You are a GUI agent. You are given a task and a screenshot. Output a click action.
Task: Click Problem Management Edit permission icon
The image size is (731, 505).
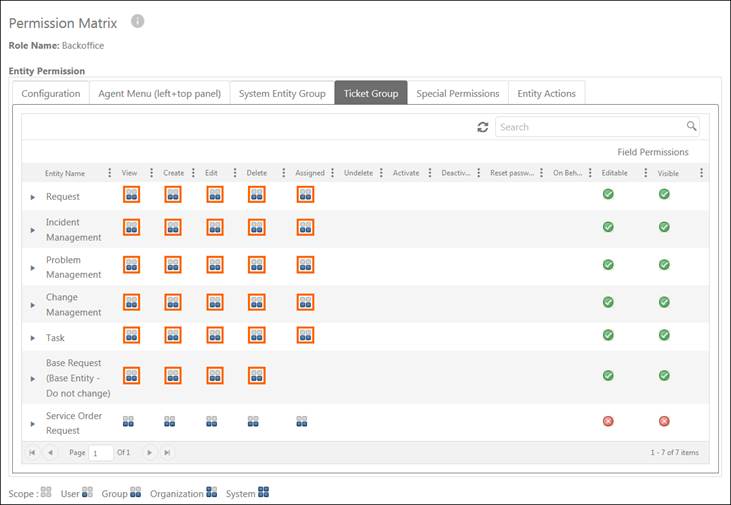pyautogui.click(x=215, y=265)
